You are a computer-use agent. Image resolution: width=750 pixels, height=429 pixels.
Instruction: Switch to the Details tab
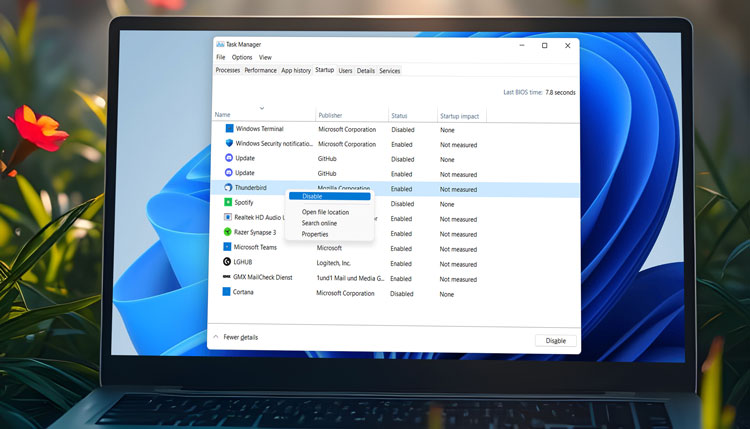[365, 71]
